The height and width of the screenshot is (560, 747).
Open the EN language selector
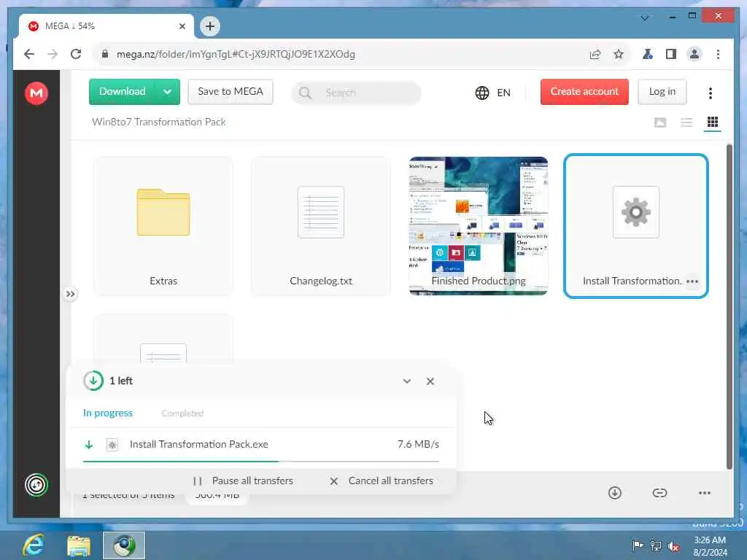point(493,93)
